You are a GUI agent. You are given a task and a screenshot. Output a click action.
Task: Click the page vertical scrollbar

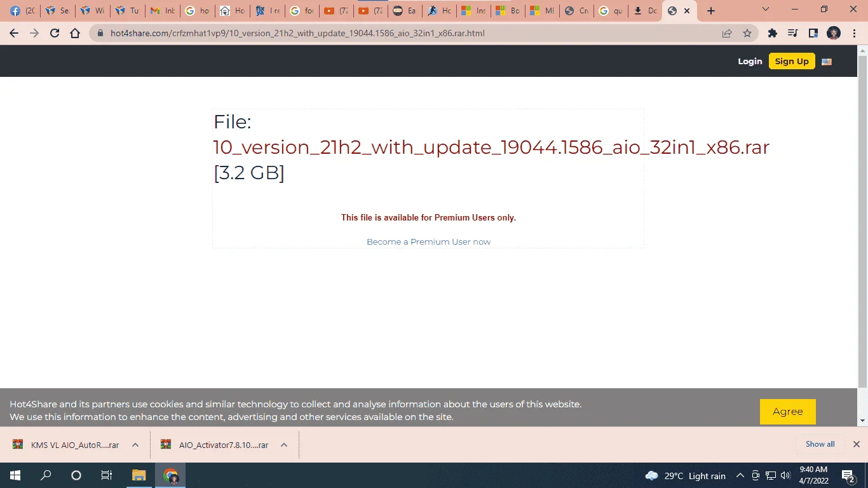862,222
